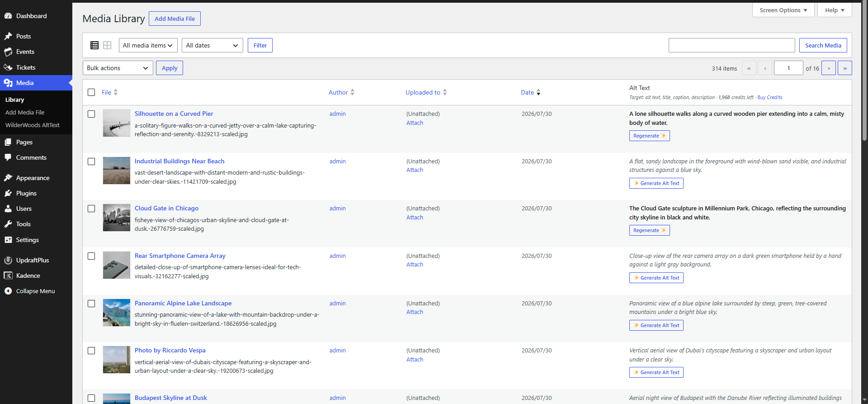Click the Tools wrench icon
The height and width of the screenshot is (404, 868).
click(8, 224)
